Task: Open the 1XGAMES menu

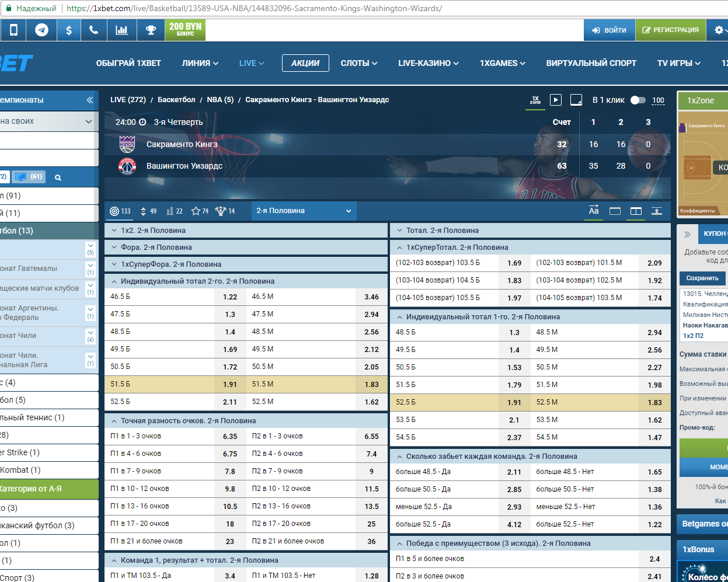Action: pos(503,63)
